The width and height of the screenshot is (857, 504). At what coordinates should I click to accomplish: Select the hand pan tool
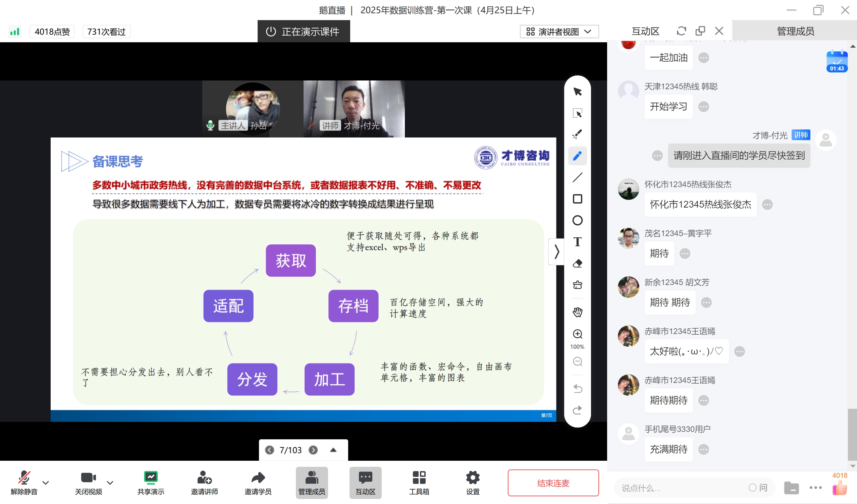[578, 312]
